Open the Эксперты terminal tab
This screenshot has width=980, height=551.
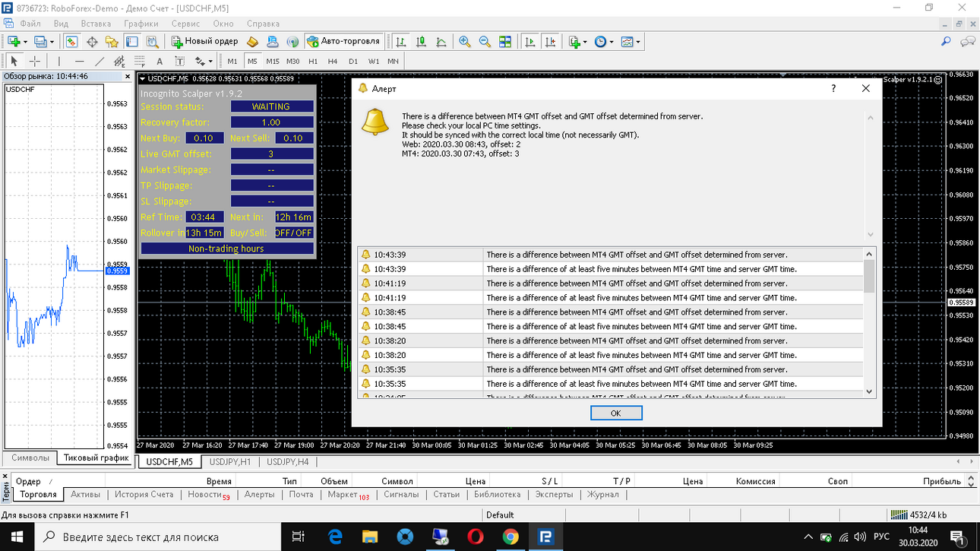click(555, 494)
